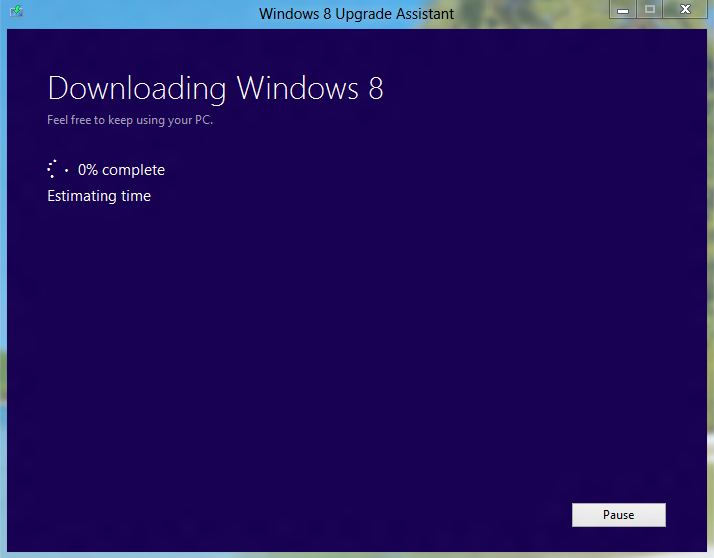Click the "Windows 8 Upgrade Assistant" window title
Image resolution: width=714 pixels, height=558 pixels.
[x=356, y=13]
